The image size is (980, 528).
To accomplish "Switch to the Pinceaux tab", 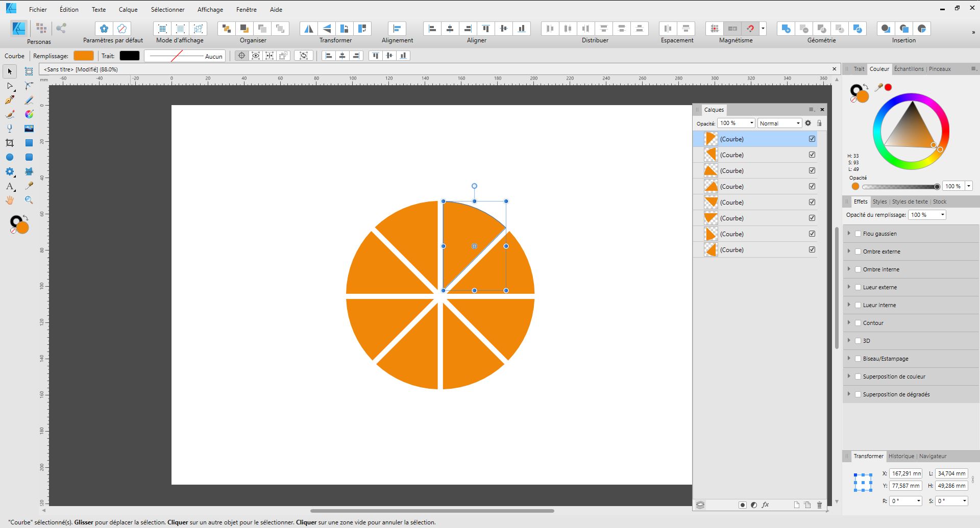I will click(940, 69).
